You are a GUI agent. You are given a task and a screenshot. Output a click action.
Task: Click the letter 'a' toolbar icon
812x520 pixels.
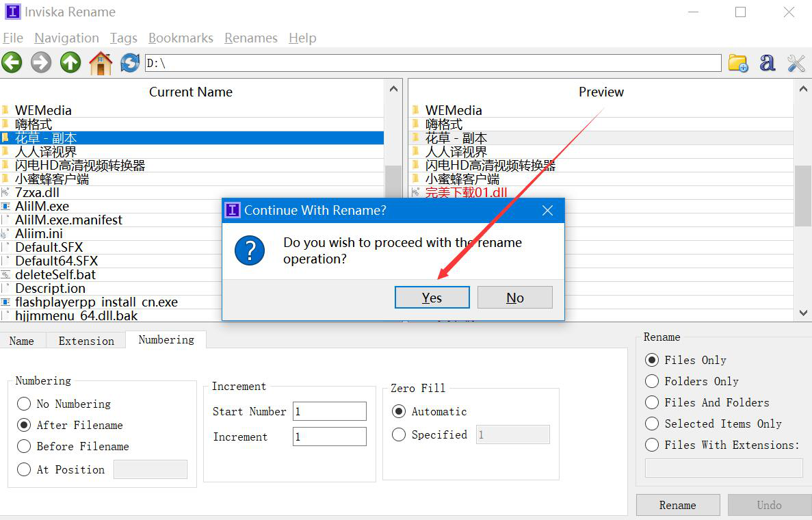coord(768,63)
